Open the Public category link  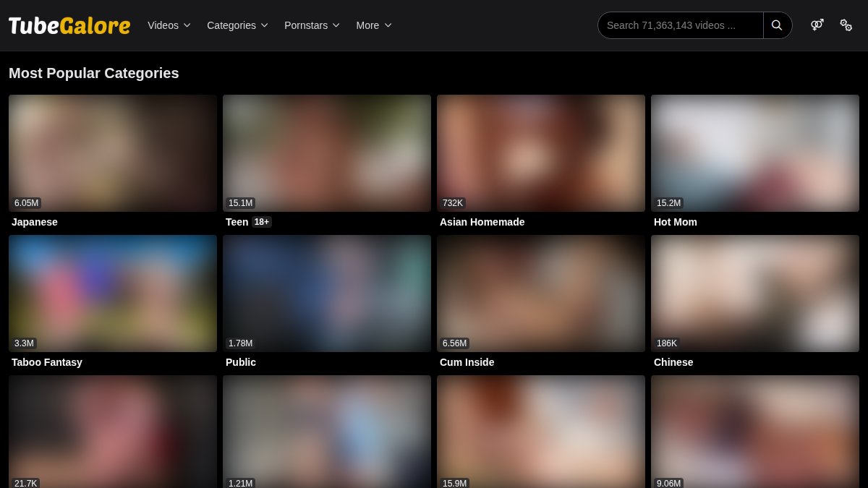coord(241,362)
